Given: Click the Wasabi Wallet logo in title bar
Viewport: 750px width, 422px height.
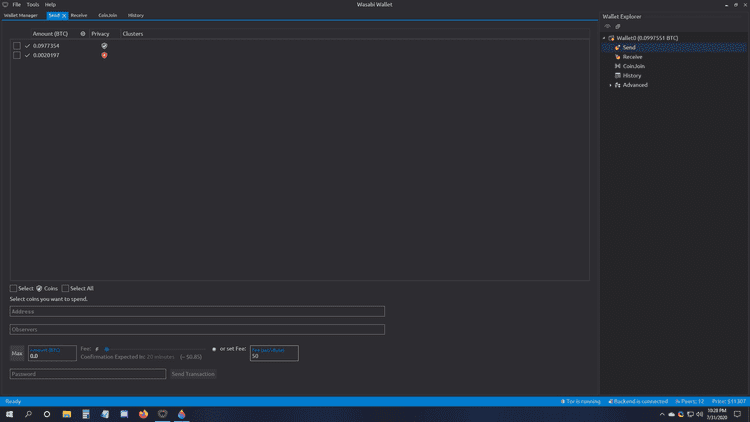Looking at the screenshot, I should click(x=5, y=4).
